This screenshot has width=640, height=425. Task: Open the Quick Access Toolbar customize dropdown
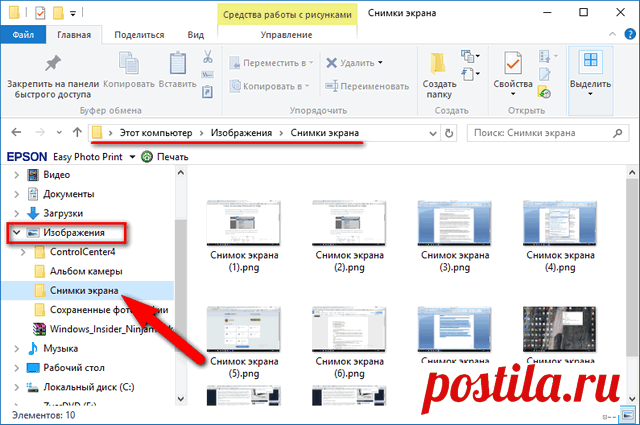(x=73, y=14)
